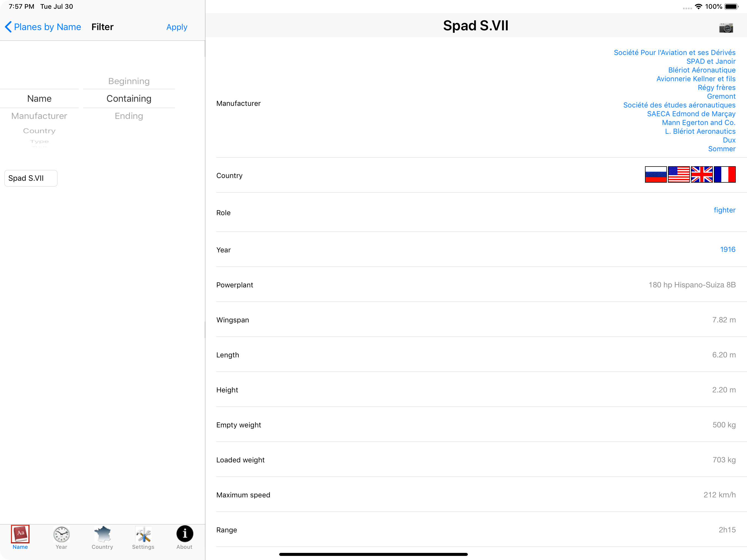Open Société Pour l'Aviation et ses Dérivés link

[674, 52]
